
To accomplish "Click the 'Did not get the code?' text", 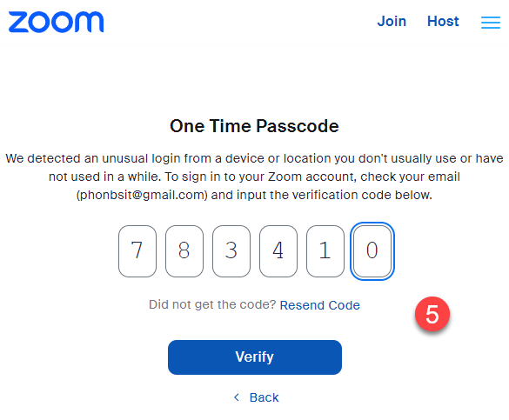I will tap(212, 304).
